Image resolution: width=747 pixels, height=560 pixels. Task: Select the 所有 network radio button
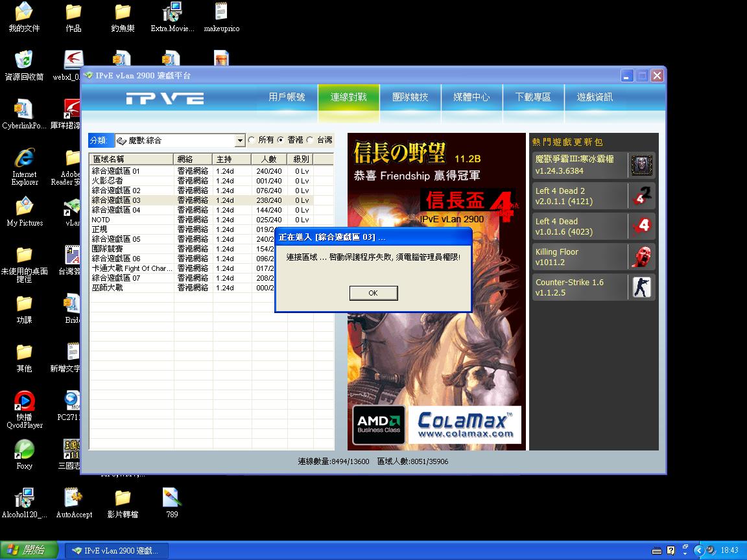click(x=252, y=140)
